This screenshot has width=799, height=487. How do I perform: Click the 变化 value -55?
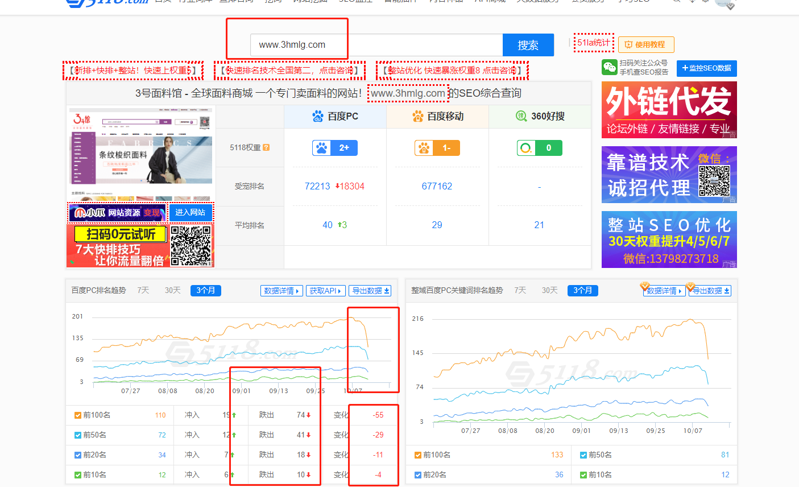click(x=378, y=415)
